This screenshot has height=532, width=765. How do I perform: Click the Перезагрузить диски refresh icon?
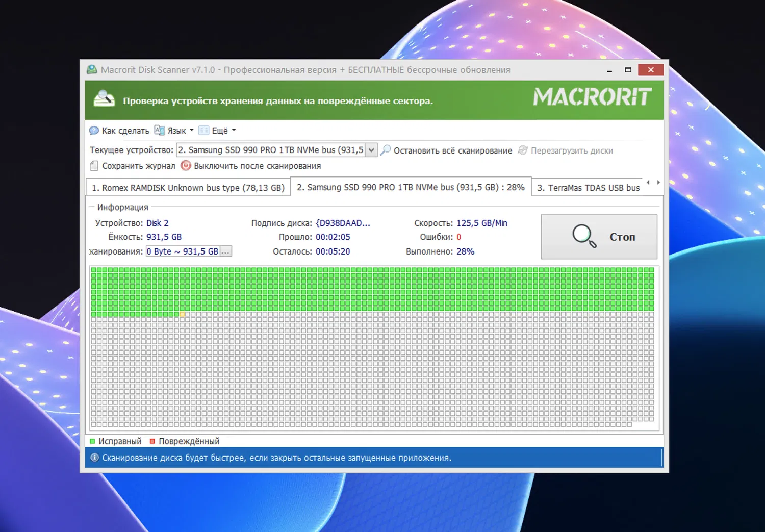[x=522, y=150]
